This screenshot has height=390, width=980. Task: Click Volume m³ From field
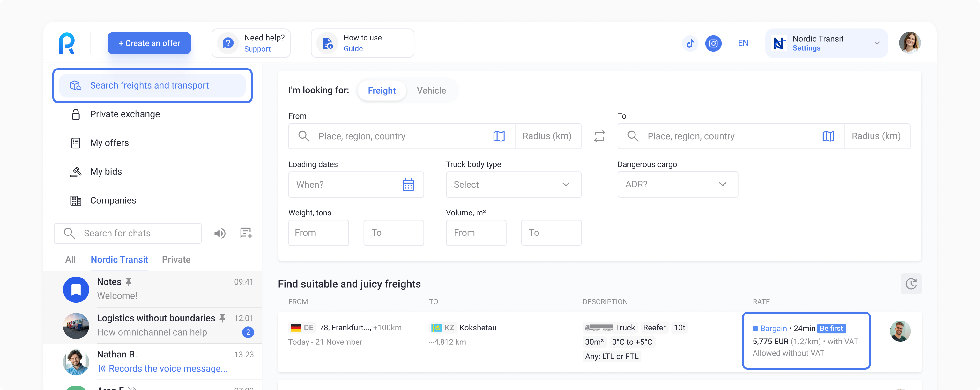(x=476, y=233)
